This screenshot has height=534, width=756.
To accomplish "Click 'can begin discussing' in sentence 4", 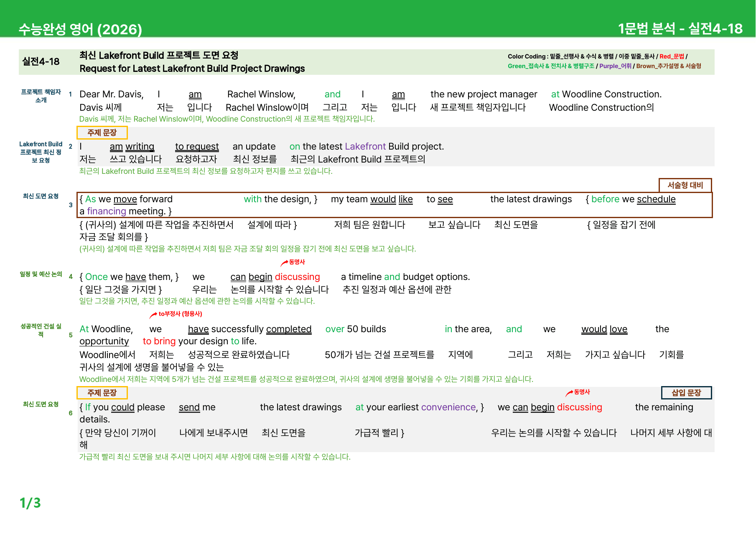I will click(275, 277).
